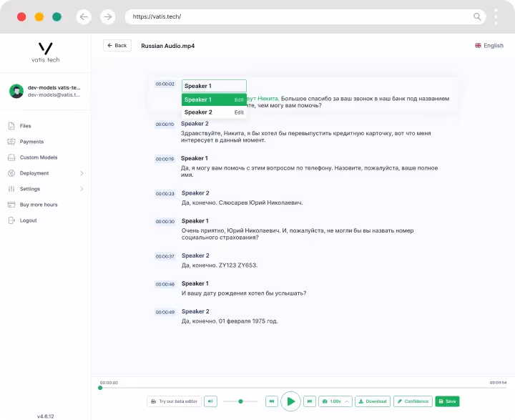Screen dimensions: 515x420
Task: Open Files in the sidebar
Action: (25, 126)
